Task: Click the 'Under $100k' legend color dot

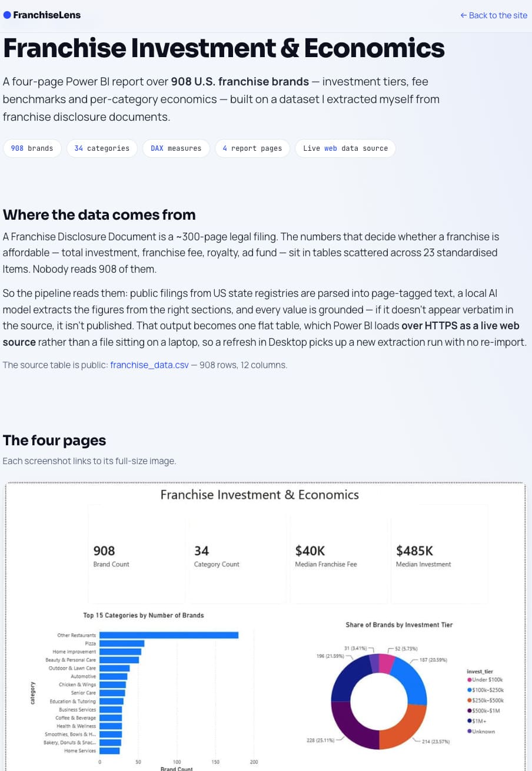Action: pyautogui.click(x=469, y=680)
